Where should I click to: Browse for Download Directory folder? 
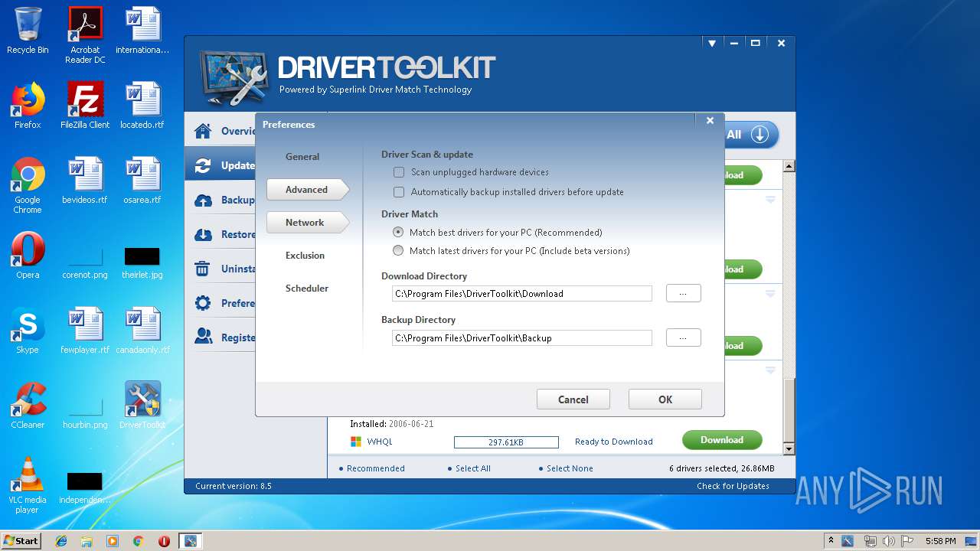click(683, 293)
